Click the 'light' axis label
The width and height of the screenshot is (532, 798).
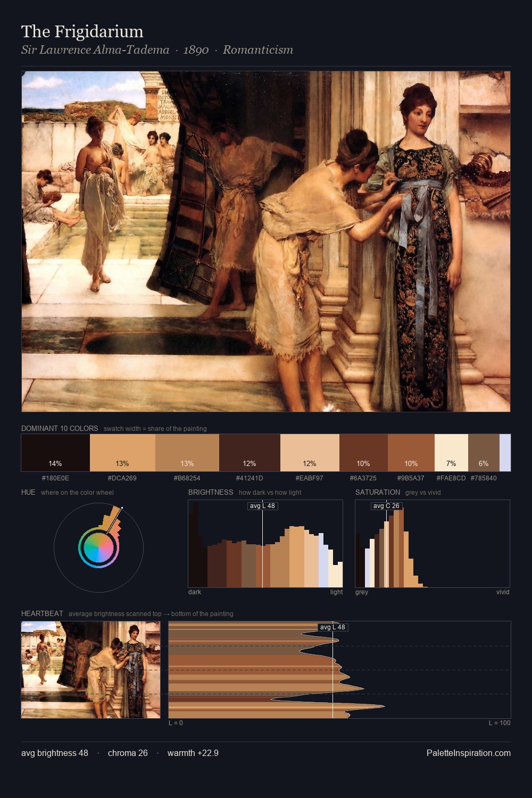click(x=337, y=592)
